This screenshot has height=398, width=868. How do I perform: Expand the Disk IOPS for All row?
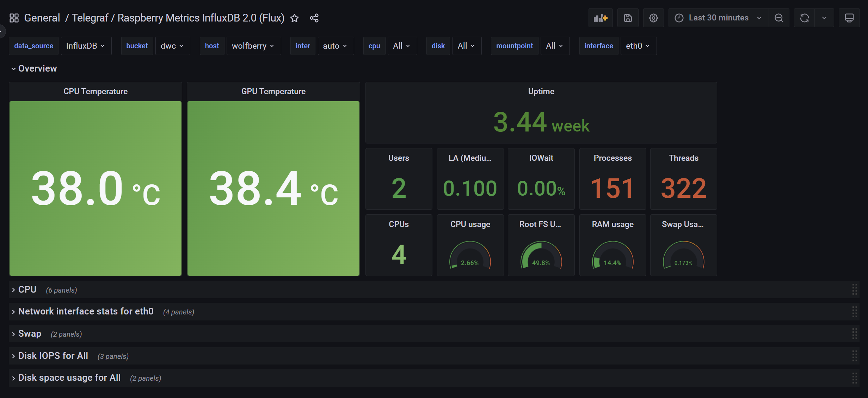point(53,356)
